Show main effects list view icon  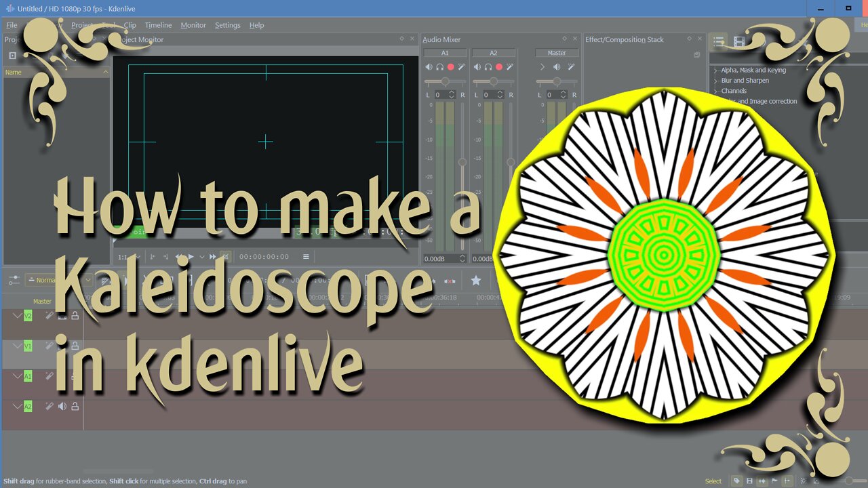tap(719, 42)
